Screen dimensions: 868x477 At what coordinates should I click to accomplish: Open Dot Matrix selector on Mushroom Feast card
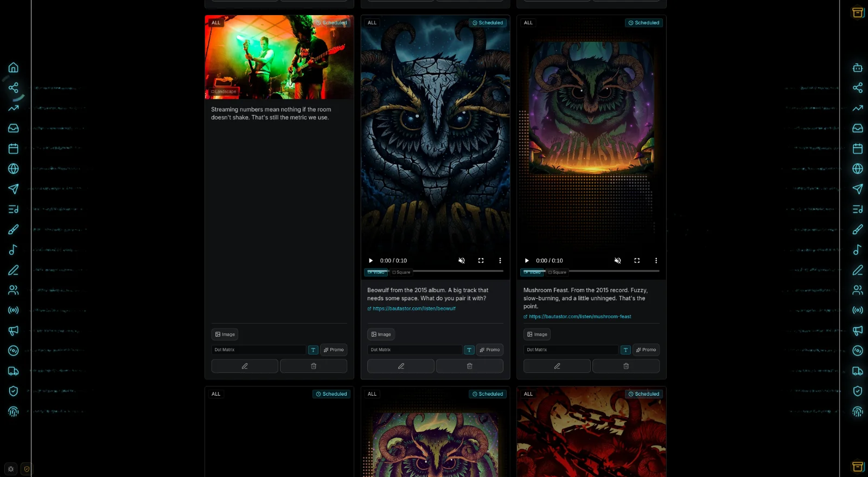click(571, 350)
